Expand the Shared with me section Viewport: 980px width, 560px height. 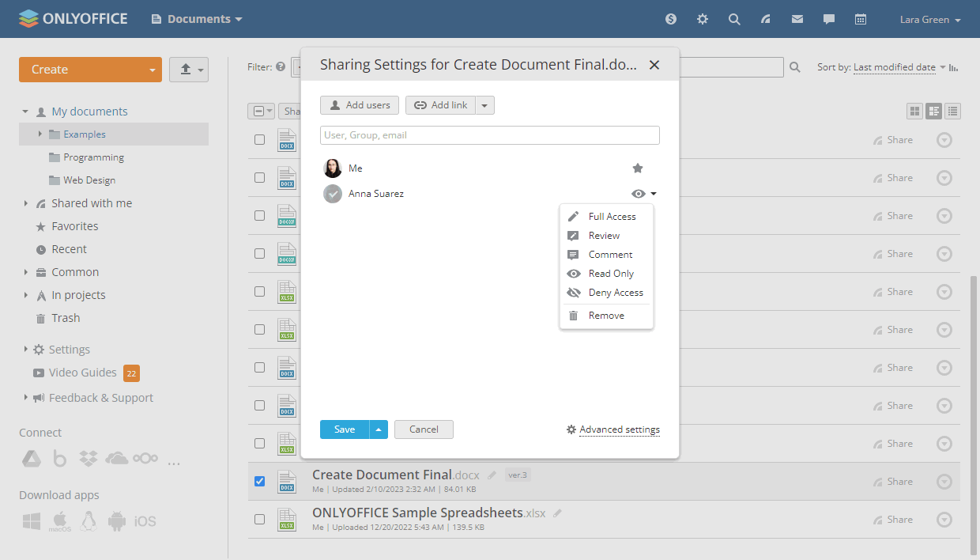(25, 202)
